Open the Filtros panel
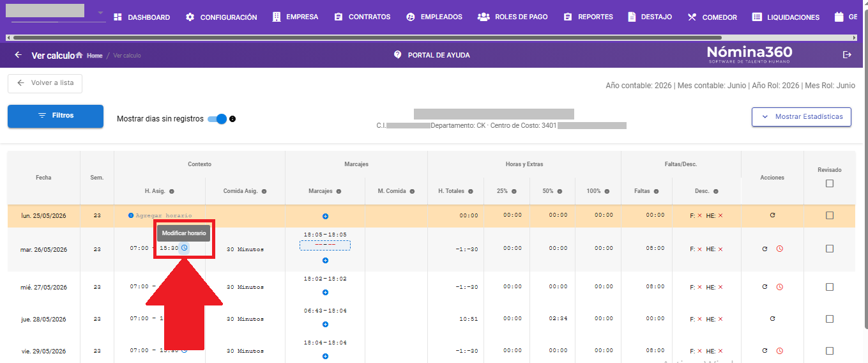The image size is (868, 363). coord(56,116)
